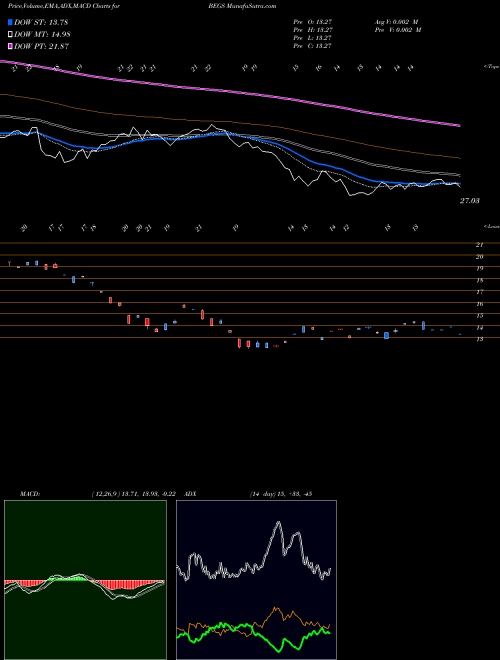
Task: Click the white DOW MT legend swatch
Action: pos(11,35)
